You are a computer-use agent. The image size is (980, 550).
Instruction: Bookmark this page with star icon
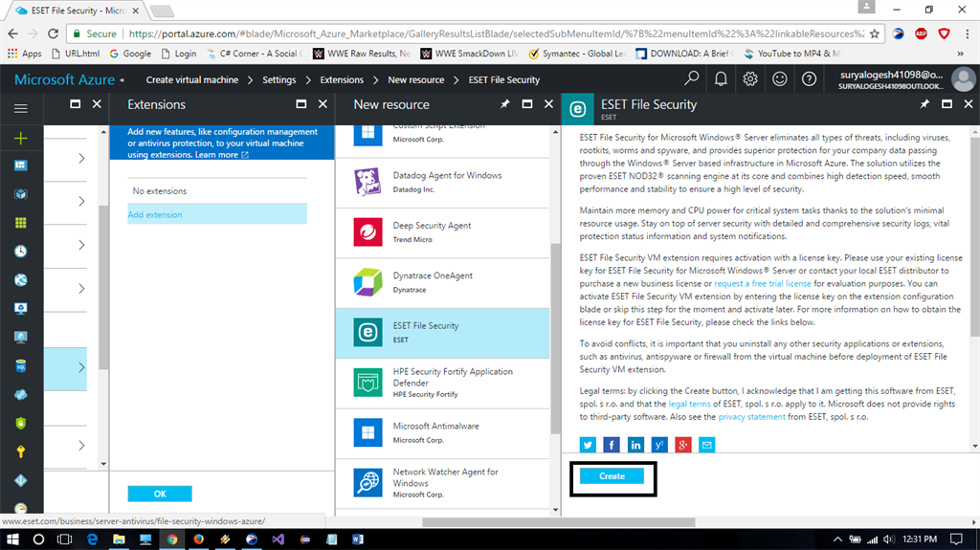coord(875,33)
